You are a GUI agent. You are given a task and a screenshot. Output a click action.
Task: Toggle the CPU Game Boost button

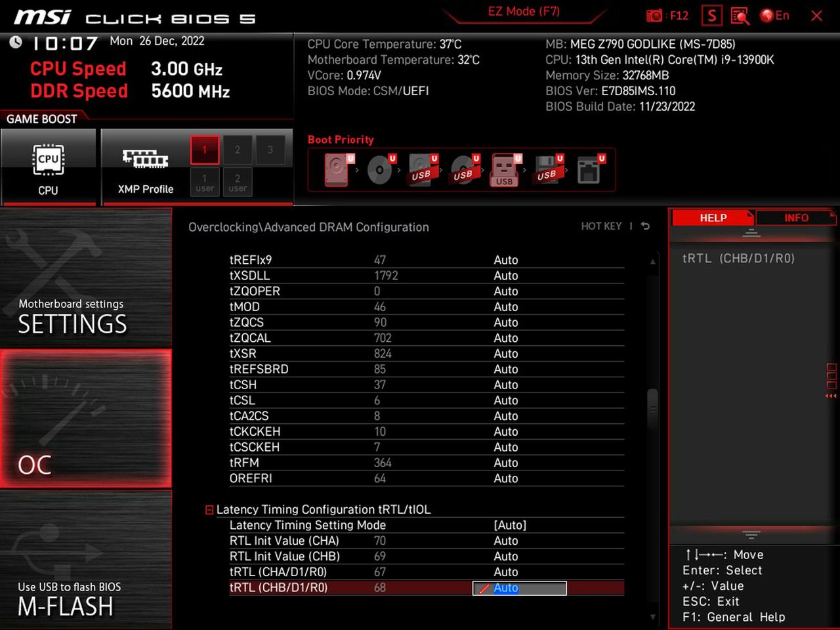click(x=49, y=167)
